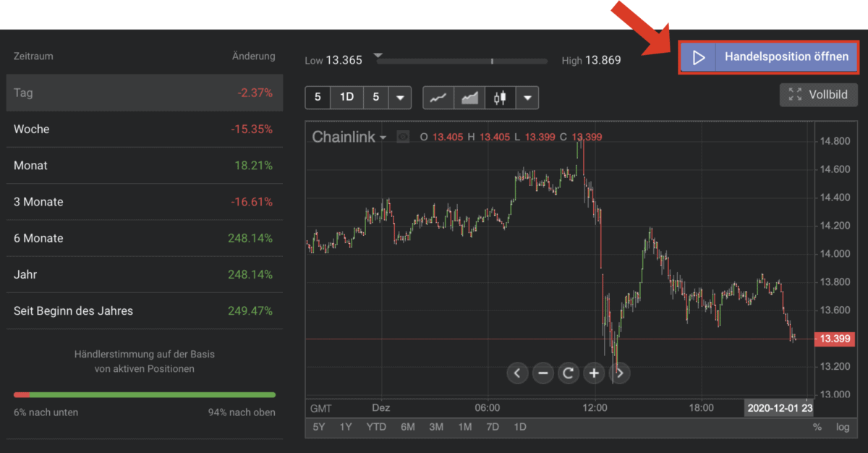Select 1D interval button in toolbar

346,97
